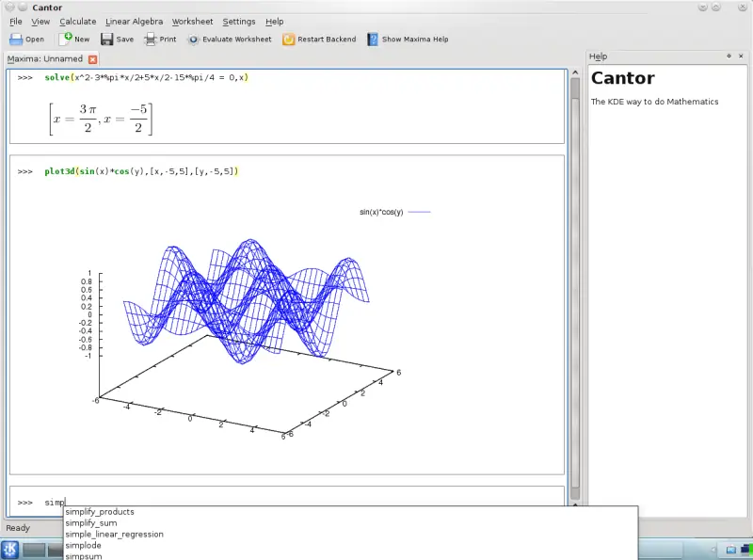
Task: Click the sin(x)*cos(y) plot legend label
Action: pyautogui.click(x=381, y=212)
